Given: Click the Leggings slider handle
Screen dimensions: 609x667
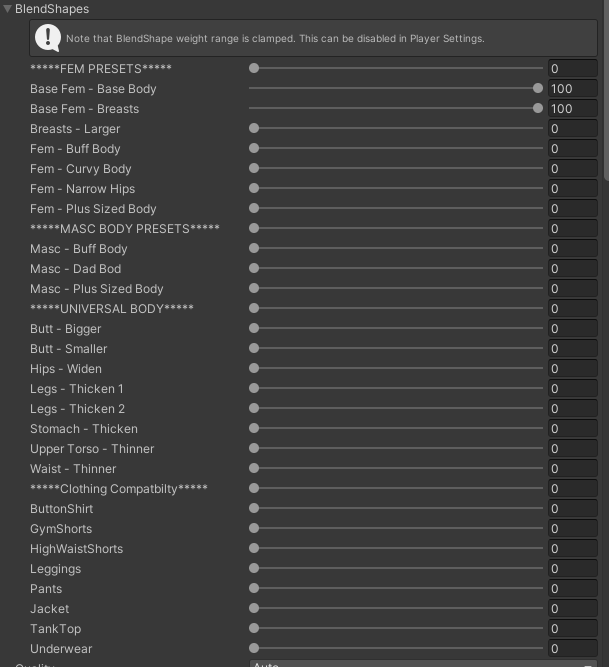Looking at the screenshot, I should (x=254, y=569).
